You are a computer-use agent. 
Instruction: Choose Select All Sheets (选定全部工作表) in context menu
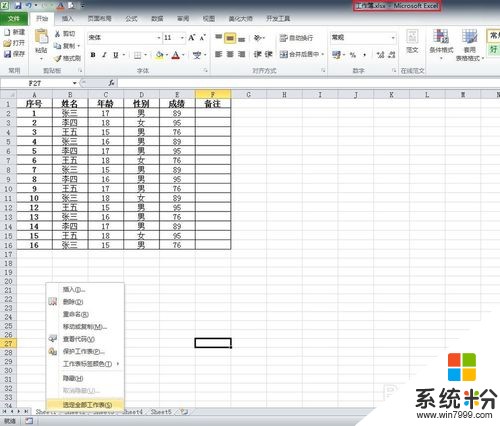tap(85, 404)
